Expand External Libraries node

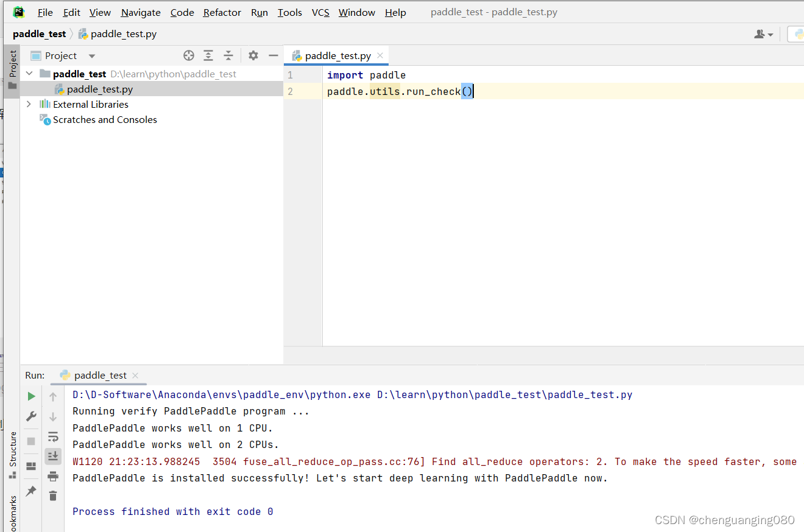(x=29, y=104)
